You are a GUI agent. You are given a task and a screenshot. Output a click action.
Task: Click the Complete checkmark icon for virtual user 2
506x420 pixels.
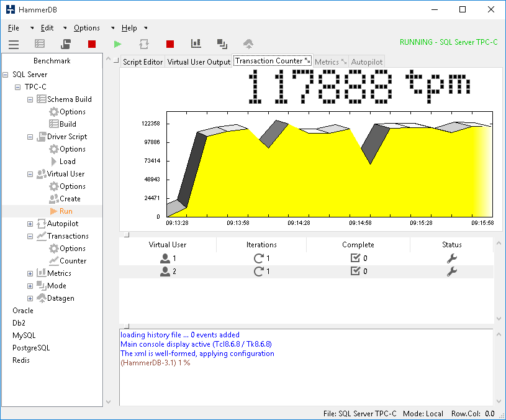point(355,271)
